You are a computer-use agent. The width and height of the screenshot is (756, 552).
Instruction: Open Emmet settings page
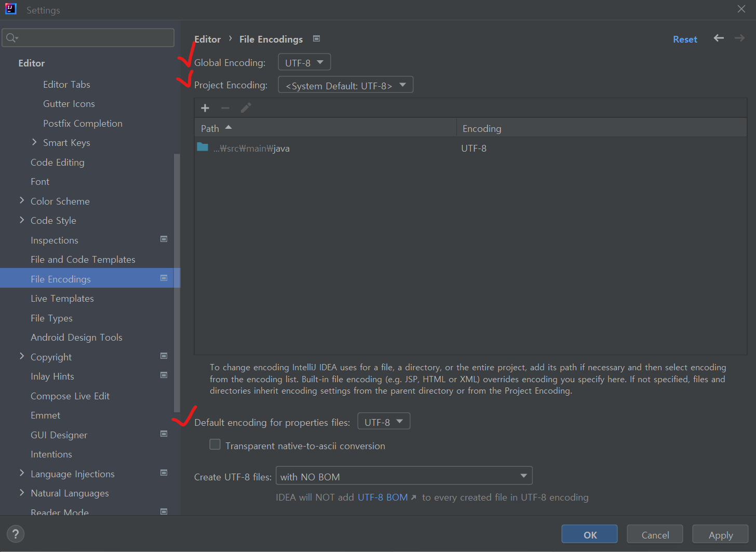(x=45, y=415)
